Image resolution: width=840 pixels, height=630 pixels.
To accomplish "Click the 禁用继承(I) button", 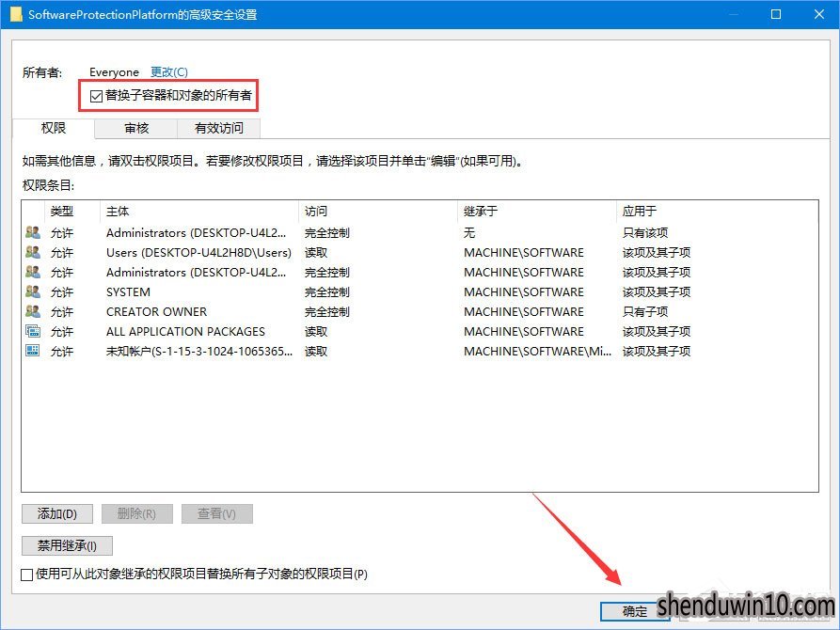I will click(67, 546).
